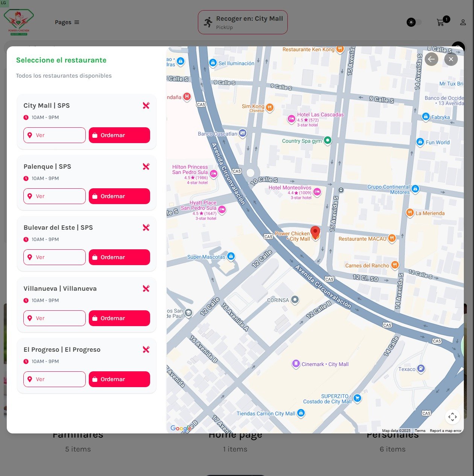Click the Restaurante MACAU map pin
Image resolution: width=474 pixels, height=476 pixels.
pyautogui.click(x=392, y=238)
